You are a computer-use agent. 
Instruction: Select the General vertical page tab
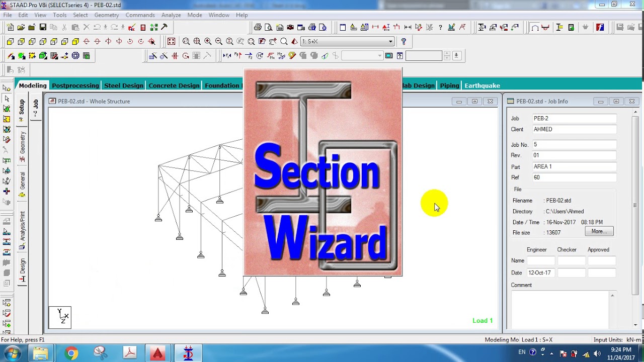[x=22, y=185]
